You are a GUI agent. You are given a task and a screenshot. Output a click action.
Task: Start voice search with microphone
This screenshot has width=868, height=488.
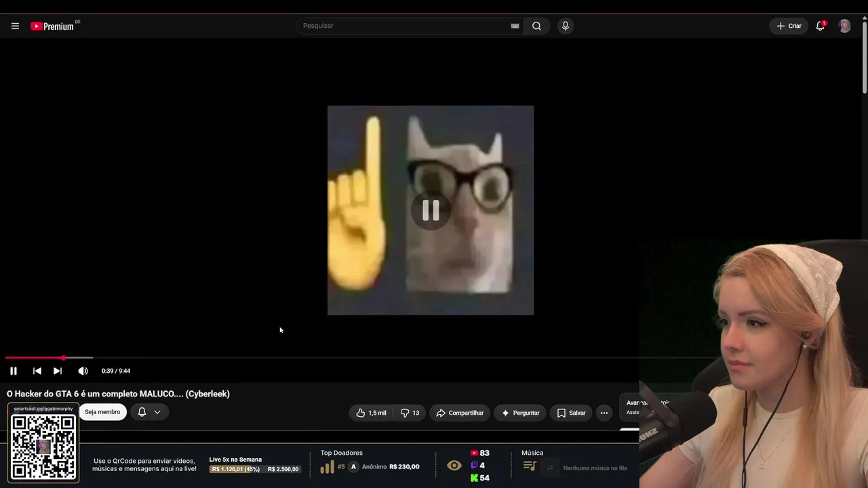(566, 26)
